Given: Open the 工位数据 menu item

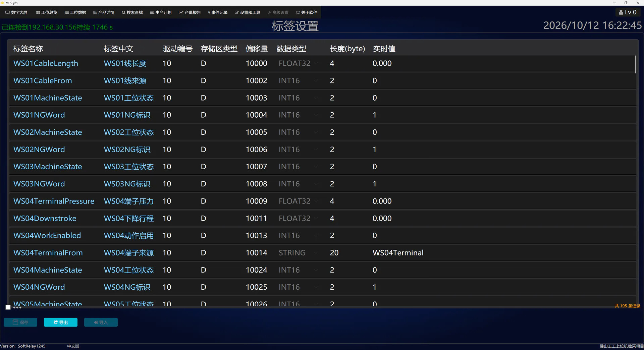Looking at the screenshot, I should click(x=75, y=12).
